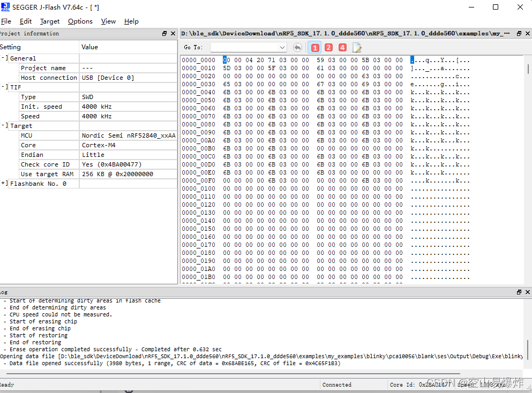This screenshot has height=393, width=532.
Task: Click the Cortex-M4 core value
Action: [99, 145]
